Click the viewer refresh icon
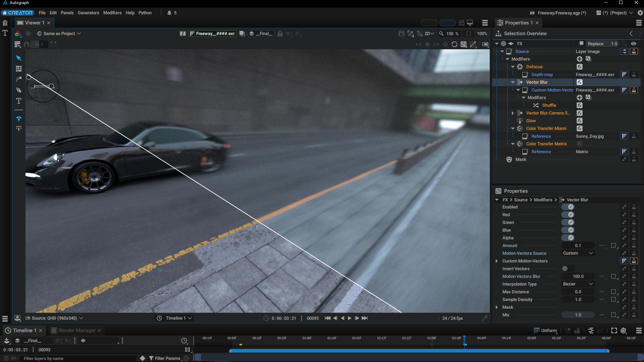Image resolution: width=644 pixels, height=362 pixels. 454,44
